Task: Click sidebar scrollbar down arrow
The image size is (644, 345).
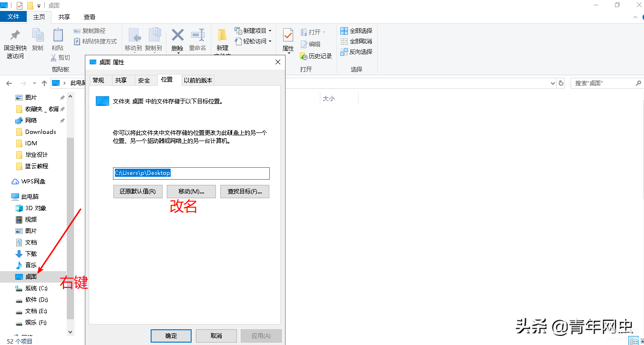Action: [71, 332]
